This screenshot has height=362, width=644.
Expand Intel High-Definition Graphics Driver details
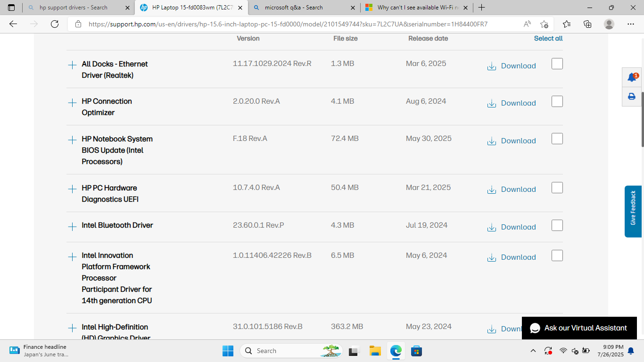(x=72, y=327)
